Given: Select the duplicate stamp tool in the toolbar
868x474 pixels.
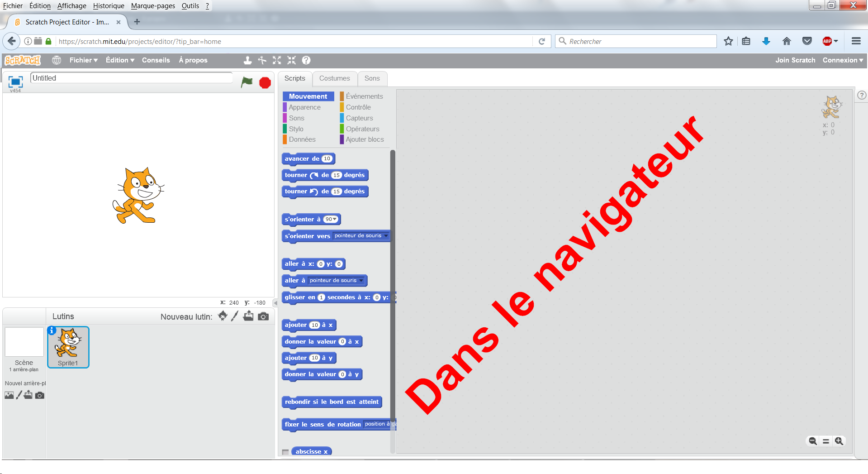Looking at the screenshot, I should point(247,60).
